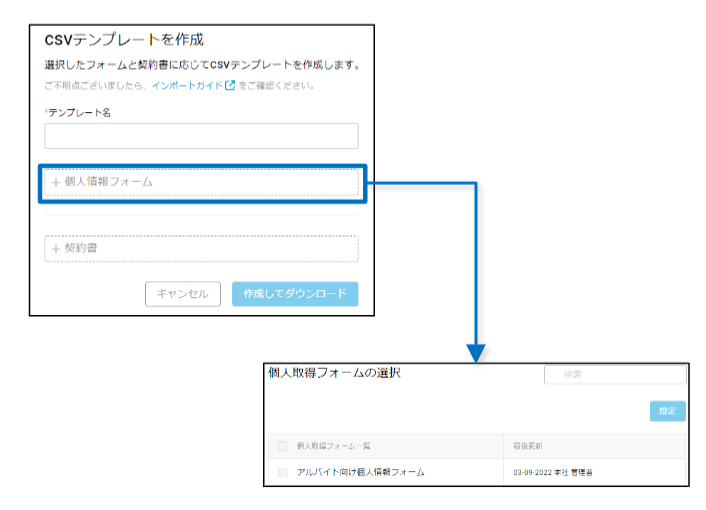Click the blue 設定 button
Viewport: 706px width, 510px height.
click(x=668, y=411)
